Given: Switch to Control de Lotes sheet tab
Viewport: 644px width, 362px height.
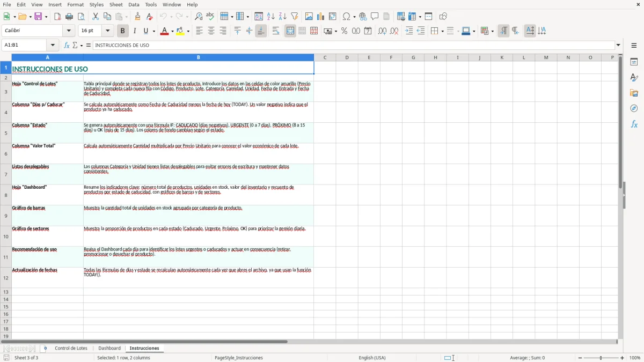Looking at the screenshot, I should 71,349.
